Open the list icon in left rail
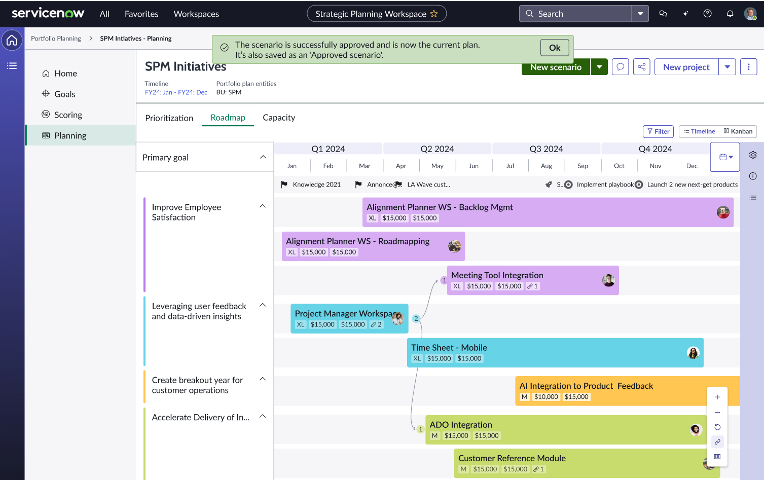The image size is (764, 480). click(x=12, y=66)
